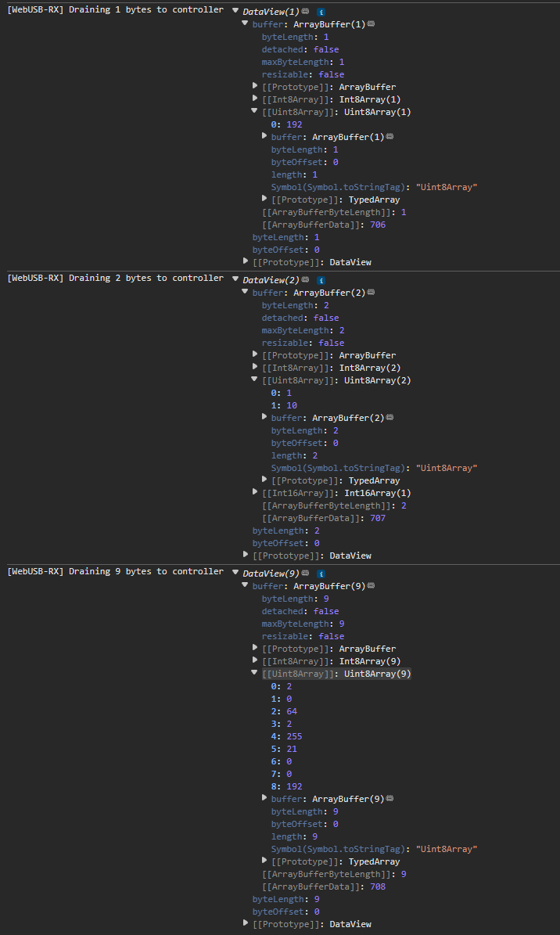
Task: Click the ArrayBufferData value 706
Action: [378, 225]
